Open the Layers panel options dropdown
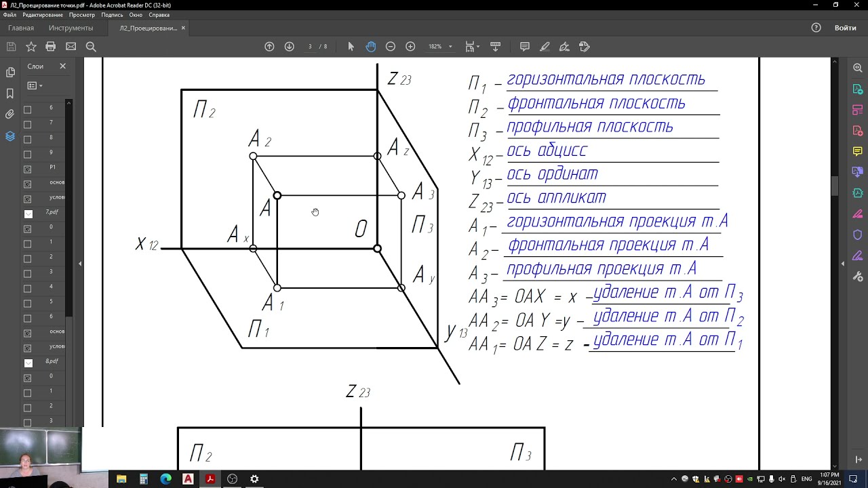This screenshot has height=488, width=868. (35, 86)
